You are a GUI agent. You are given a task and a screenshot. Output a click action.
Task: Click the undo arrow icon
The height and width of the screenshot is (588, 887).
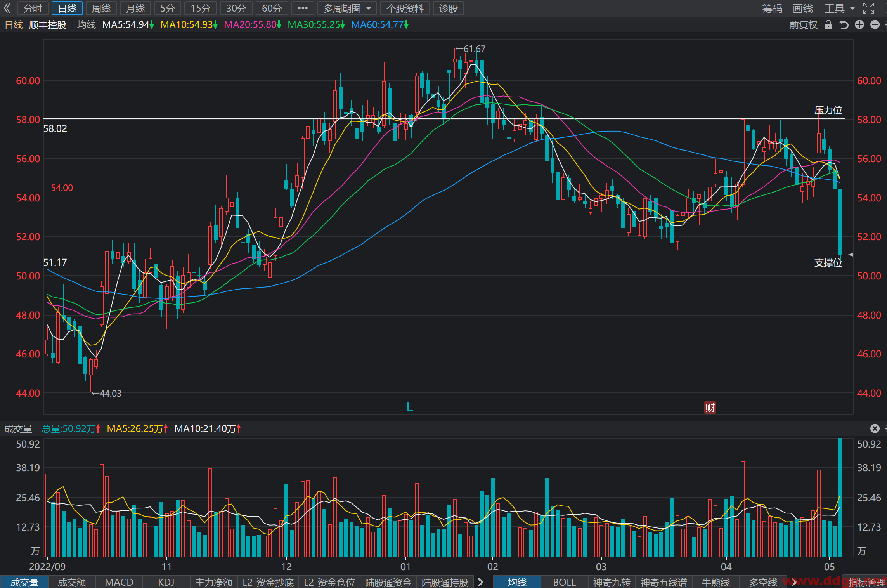click(x=844, y=25)
